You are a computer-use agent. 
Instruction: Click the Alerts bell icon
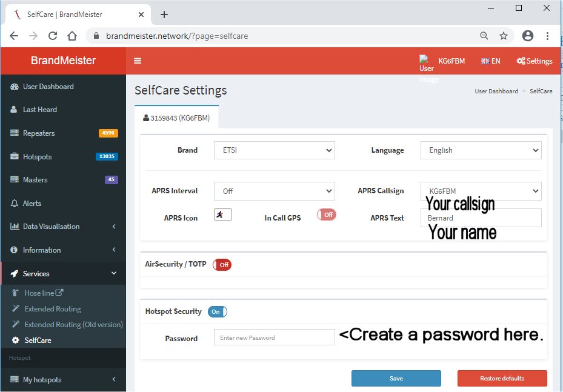click(x=15, y=203)
